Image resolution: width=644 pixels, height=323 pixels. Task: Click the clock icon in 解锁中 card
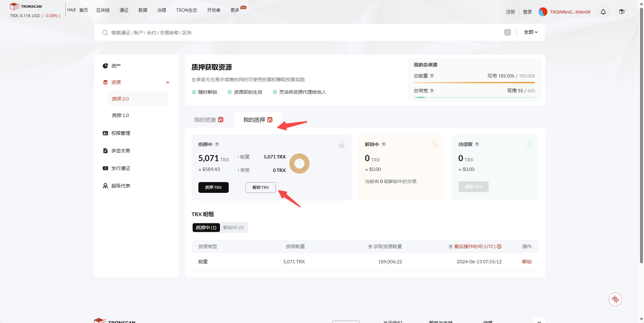coord(435,144)
